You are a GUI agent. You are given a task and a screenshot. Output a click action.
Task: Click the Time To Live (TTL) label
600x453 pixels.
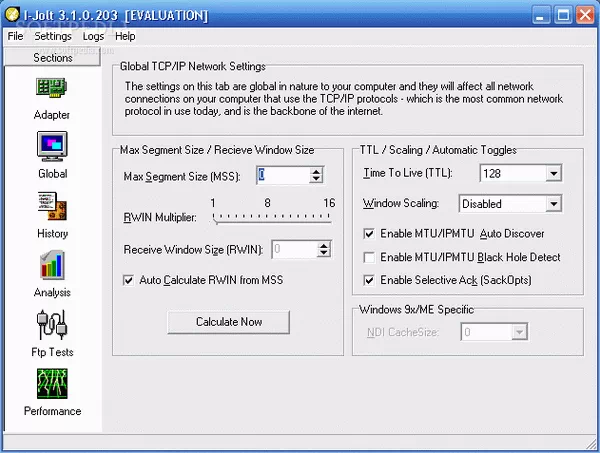408,173
